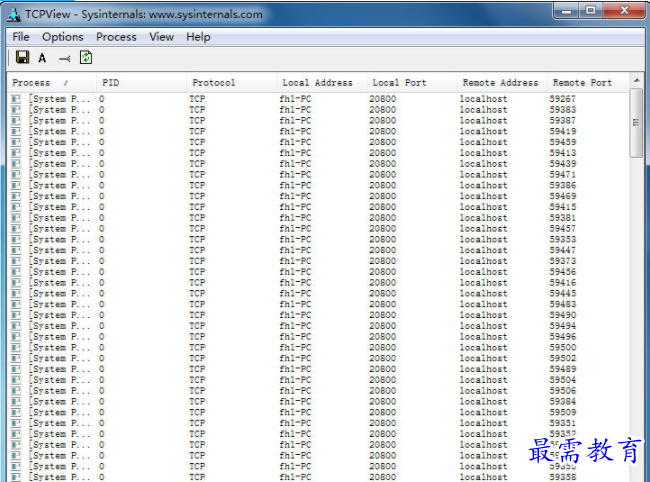
Task: Toggle resolve addresses 'A' toolbar icon
Action: 42,58
